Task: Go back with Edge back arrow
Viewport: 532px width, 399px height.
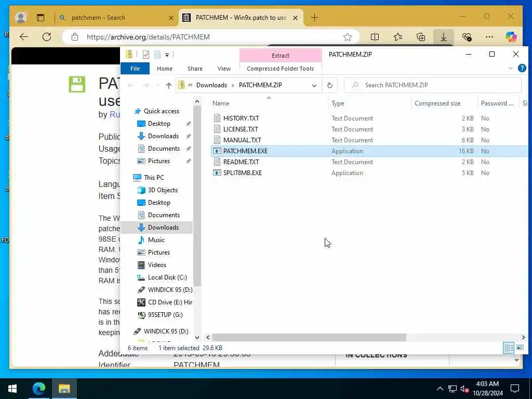Action: pyautogui.click(x=24, y=37)
